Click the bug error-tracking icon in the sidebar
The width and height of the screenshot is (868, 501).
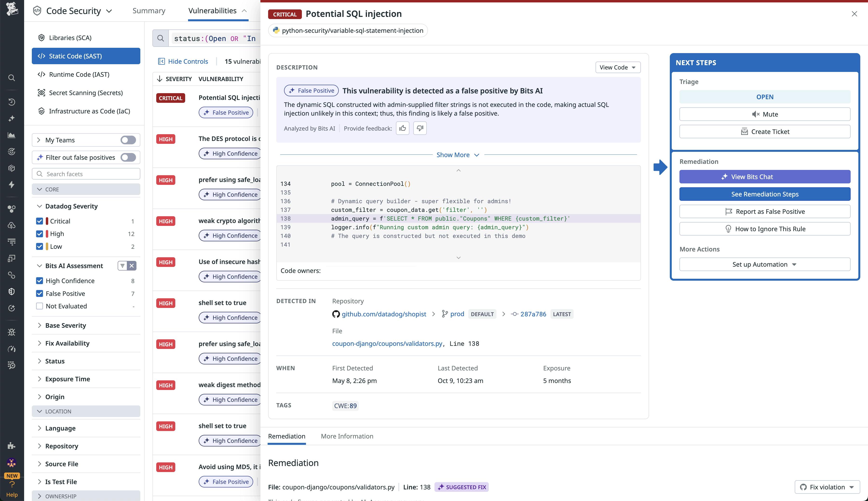(x=12, y=332)
